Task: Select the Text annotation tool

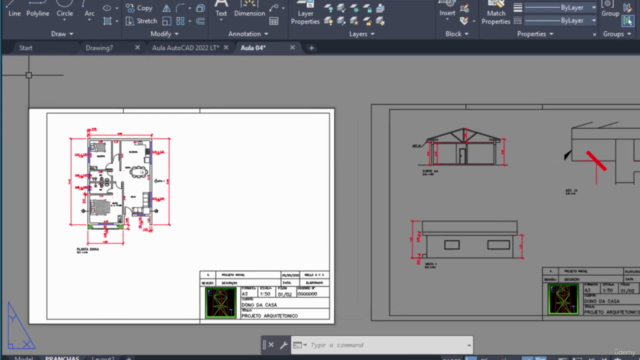Action: [221, 9]
